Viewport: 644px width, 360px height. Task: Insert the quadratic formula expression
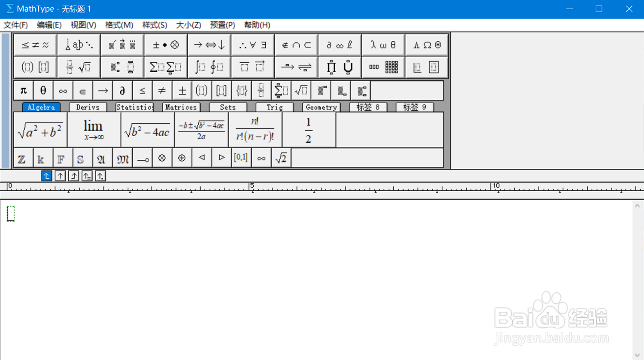201,130
